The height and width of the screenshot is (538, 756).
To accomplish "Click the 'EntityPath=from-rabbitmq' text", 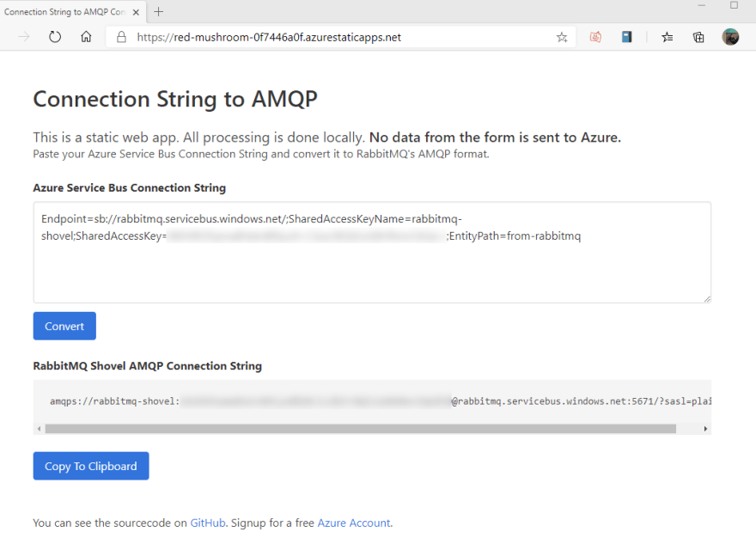I will pos(515,236).
